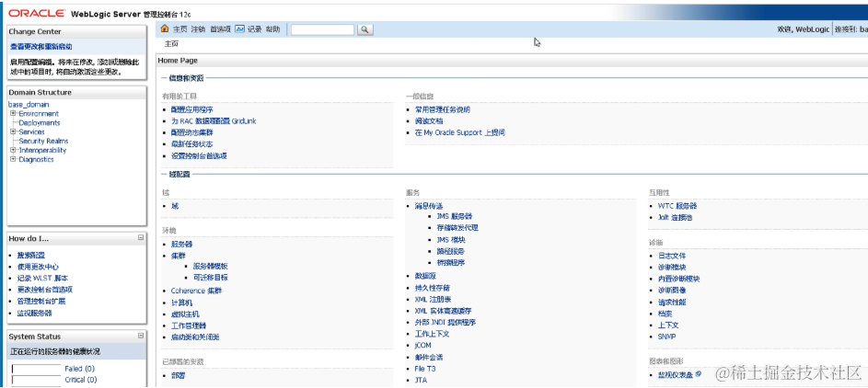Screen dimensions: 868x388
Task: Open the 主页 toolbar menu item
Action: click(x=179, y=29)
